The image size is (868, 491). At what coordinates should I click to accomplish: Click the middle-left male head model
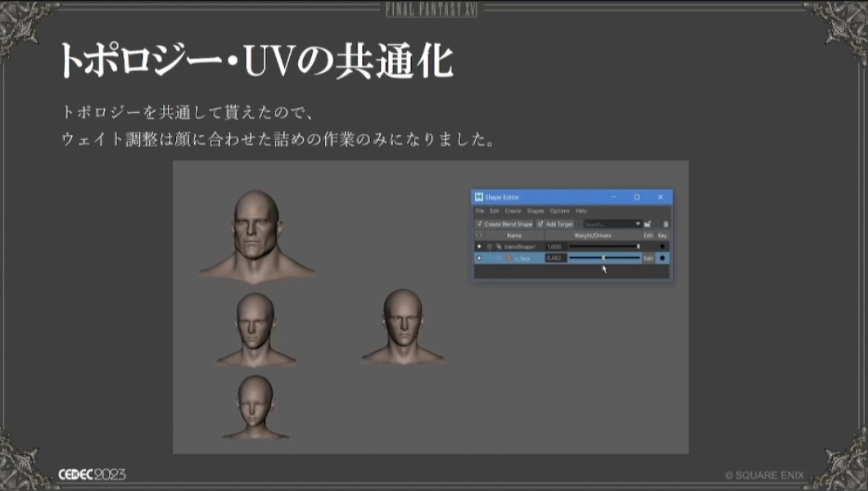(255, 329)
